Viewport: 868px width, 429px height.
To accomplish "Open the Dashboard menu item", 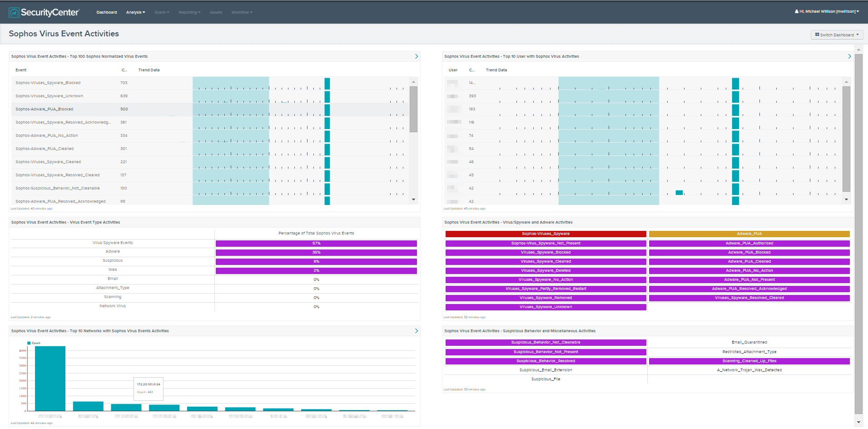I will click(x=107, y=12).
